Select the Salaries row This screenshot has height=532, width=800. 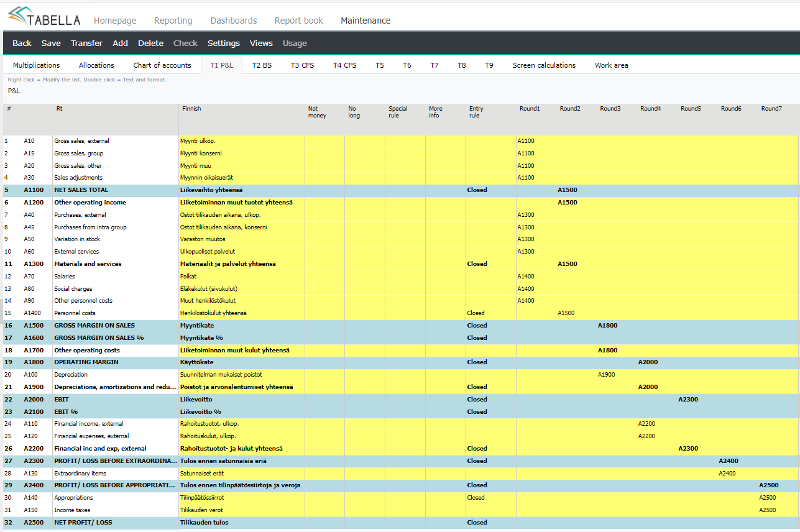(400, 277)
